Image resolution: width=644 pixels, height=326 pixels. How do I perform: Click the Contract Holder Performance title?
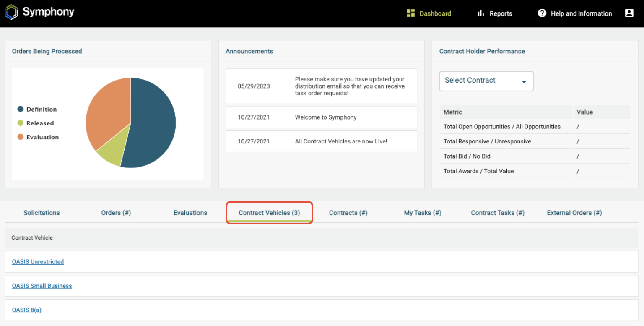point(482,51)
